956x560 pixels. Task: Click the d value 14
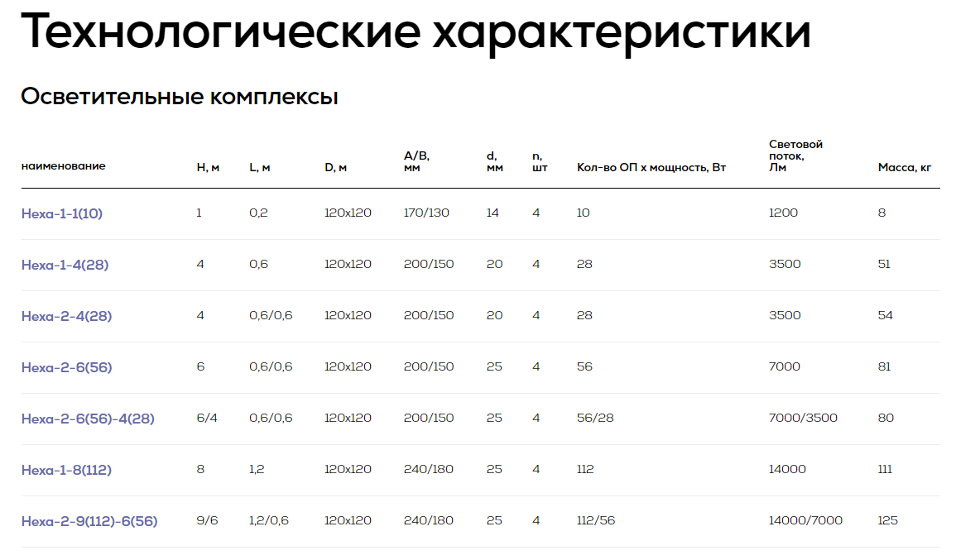click(492, 213)
